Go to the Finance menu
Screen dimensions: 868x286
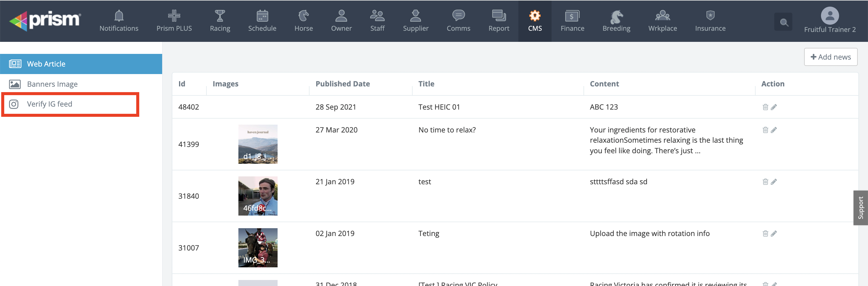(x=572, y=21)
